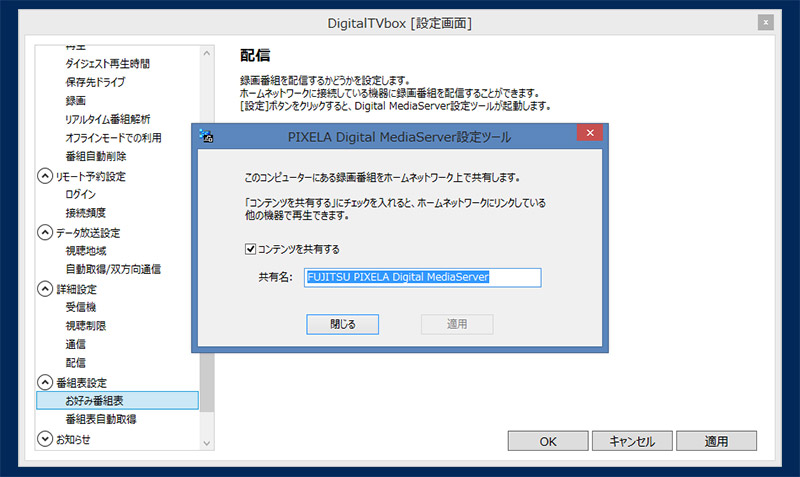Screen dimensions: 800x477
Task: Click the PIXELA MediaServer dialog title icon
Action: 207,135
